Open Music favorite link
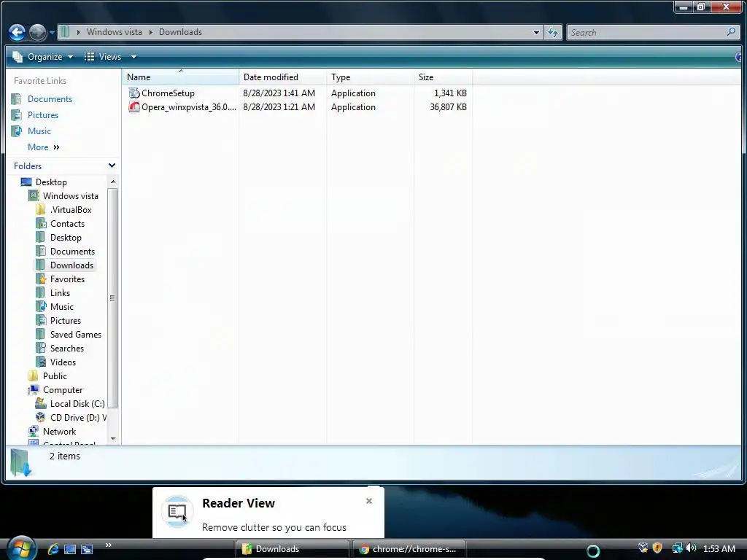 [x=39, y=131]
